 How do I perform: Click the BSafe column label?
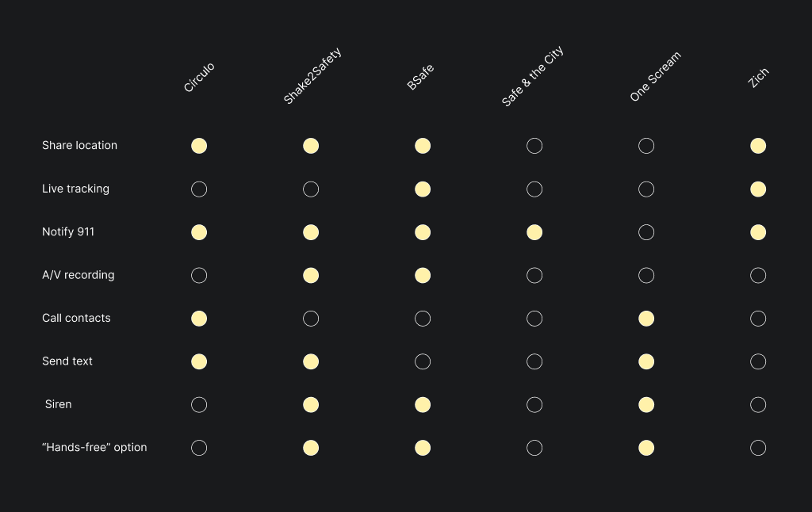[420, 78]
